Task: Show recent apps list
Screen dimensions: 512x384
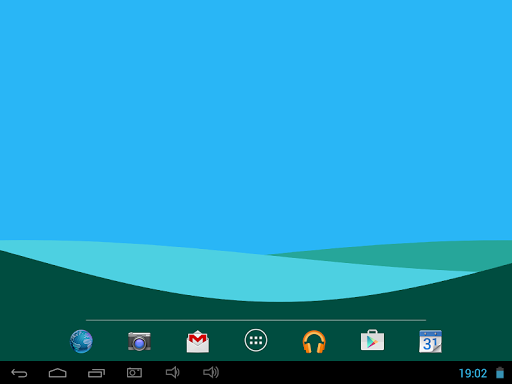Action: pyautogui.click(x=96, y=373)
